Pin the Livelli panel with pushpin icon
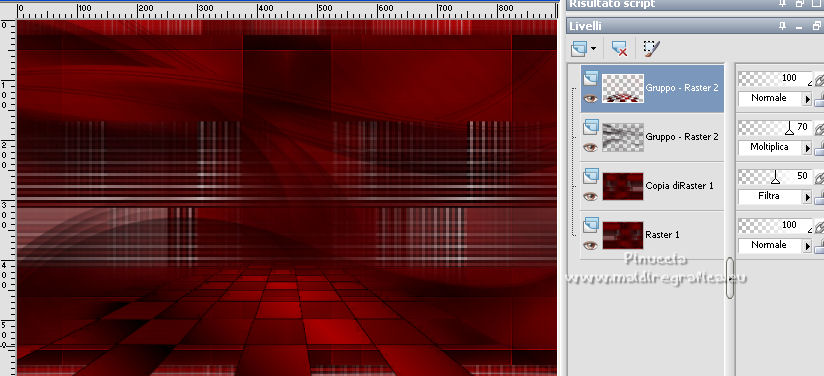Screen dimensions: 824x376 coord(782,25)
